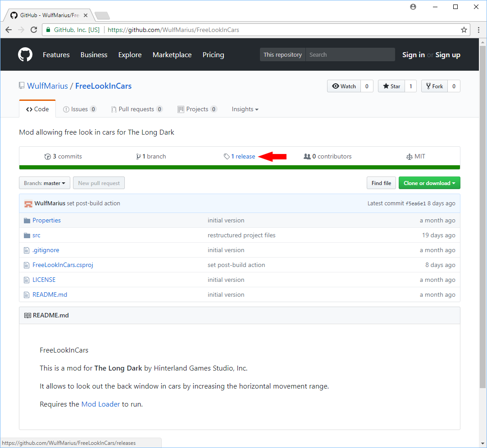Open the Chrome three-dot menu
The image size is (487, 448).
click(478, 30)
